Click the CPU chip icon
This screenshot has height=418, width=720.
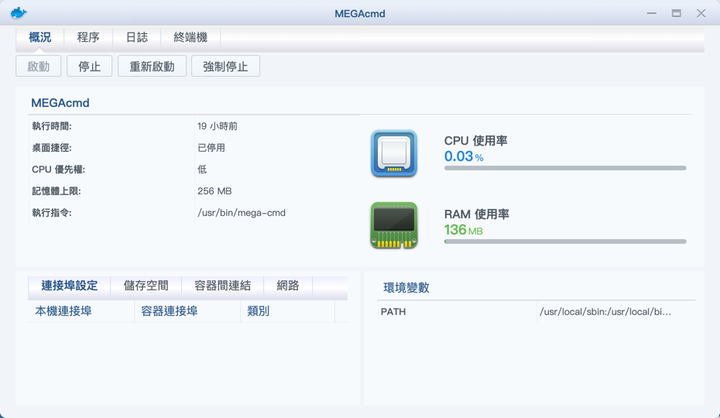pyautogui.click(x=394, y=153)
